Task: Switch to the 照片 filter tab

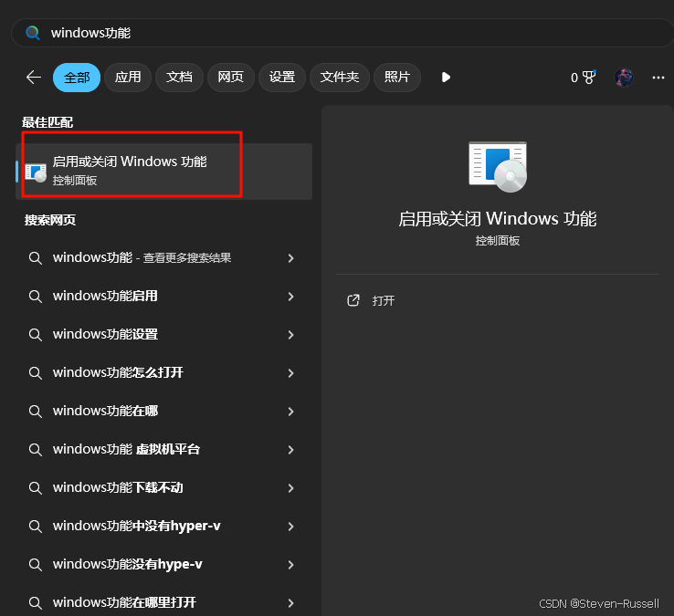Action: [x=397, y=78]
